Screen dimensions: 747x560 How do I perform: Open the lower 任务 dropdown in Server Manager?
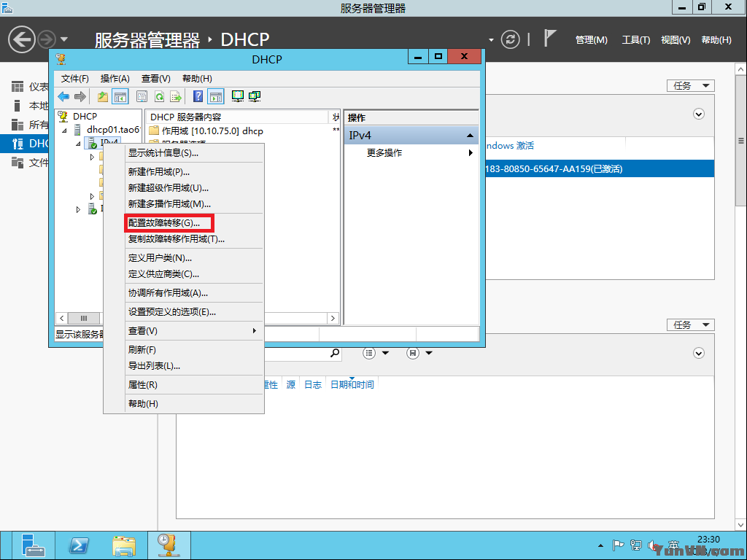pyautogui.click(x=691, y=324)
